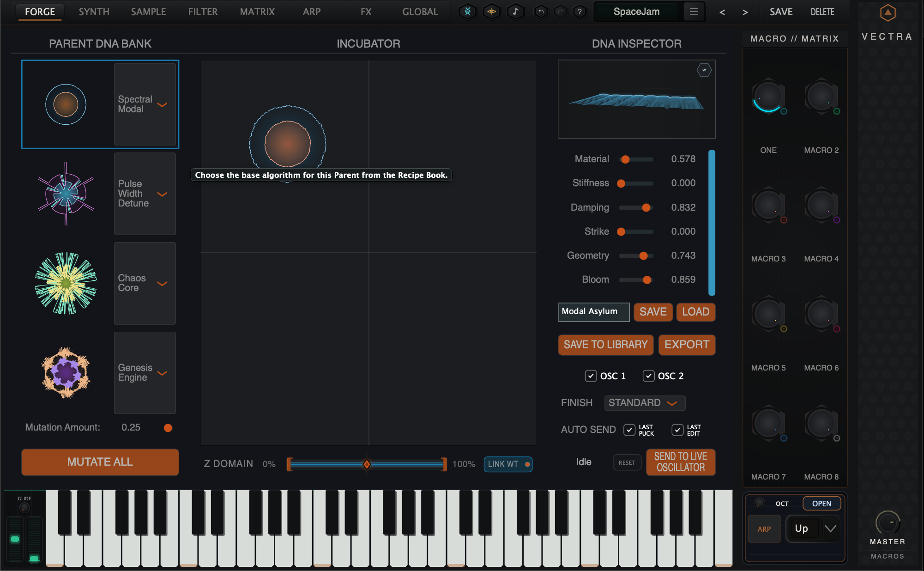This screenshot has width=924, height=571.
Task: Click the music note icon in top toolbar
Action: tap(516, 12)
